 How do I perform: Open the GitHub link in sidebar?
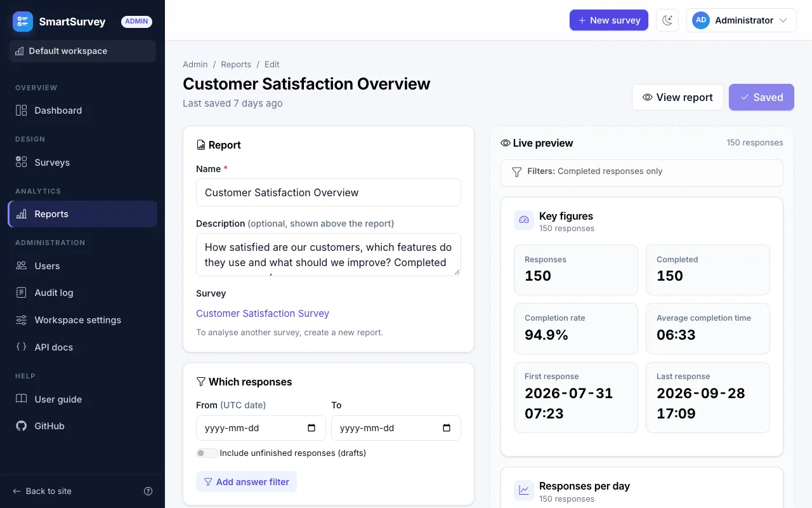pos(82,426)
